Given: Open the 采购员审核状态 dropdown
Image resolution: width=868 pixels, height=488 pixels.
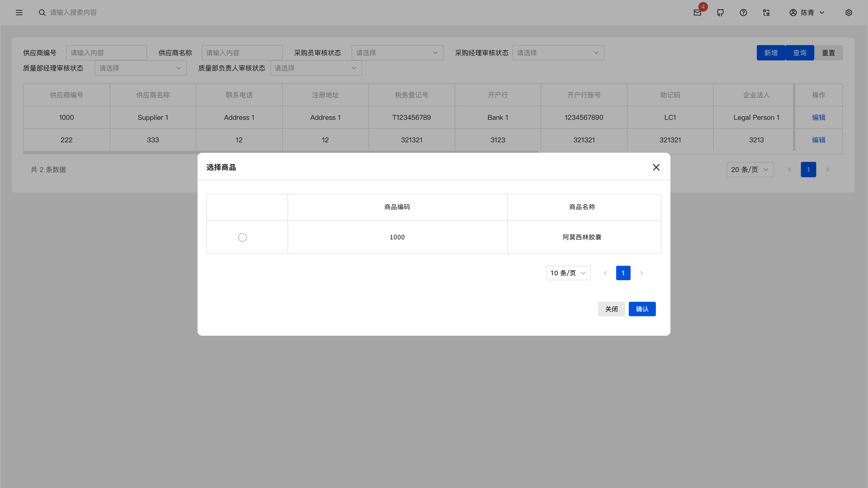Looking at the screenshot, I should pos(397,53).
